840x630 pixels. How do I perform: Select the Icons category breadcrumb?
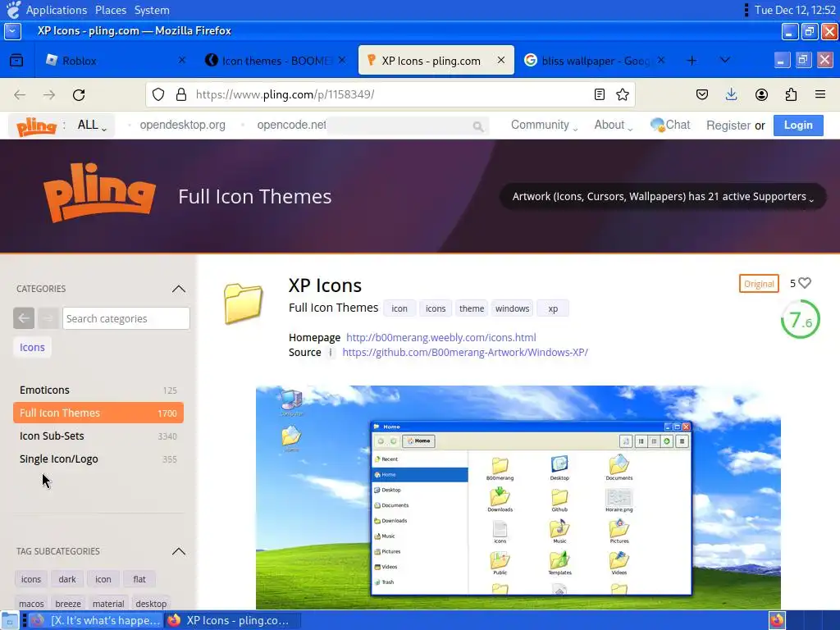point(32,347)
